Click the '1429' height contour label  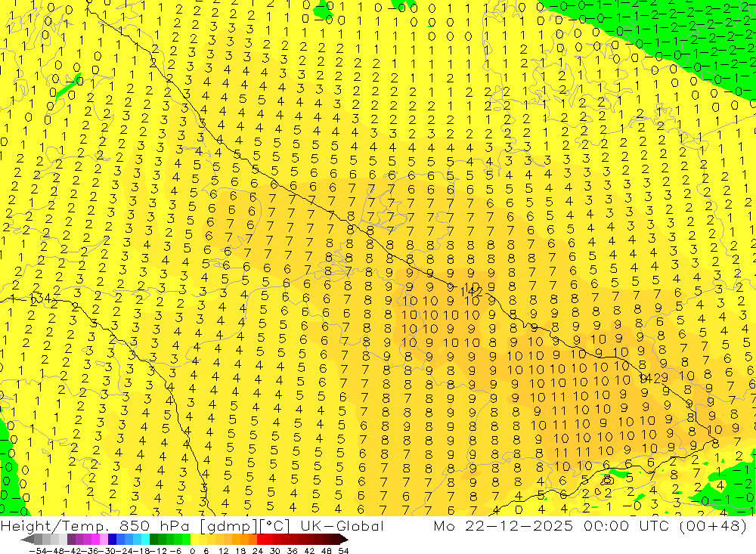[653, 378]
